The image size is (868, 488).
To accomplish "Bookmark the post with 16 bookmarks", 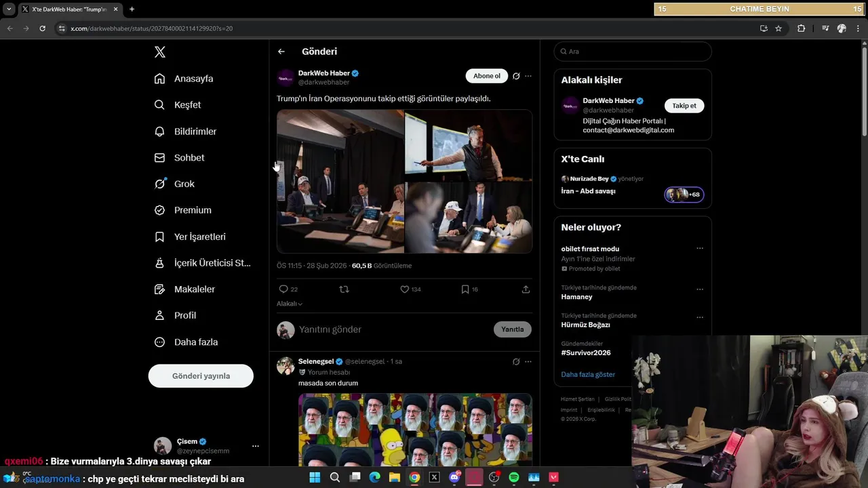I will (465, 289).
